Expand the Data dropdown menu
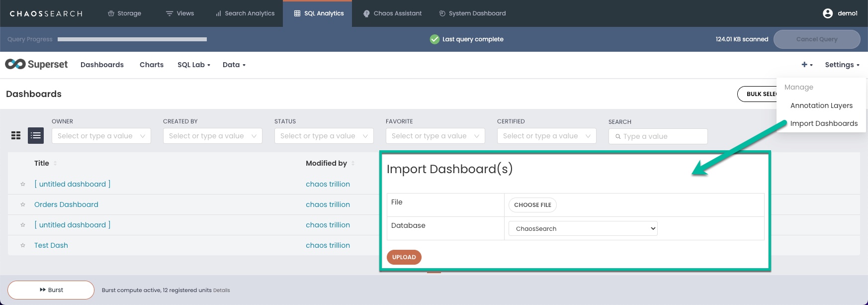 click(x=234, y=65)
